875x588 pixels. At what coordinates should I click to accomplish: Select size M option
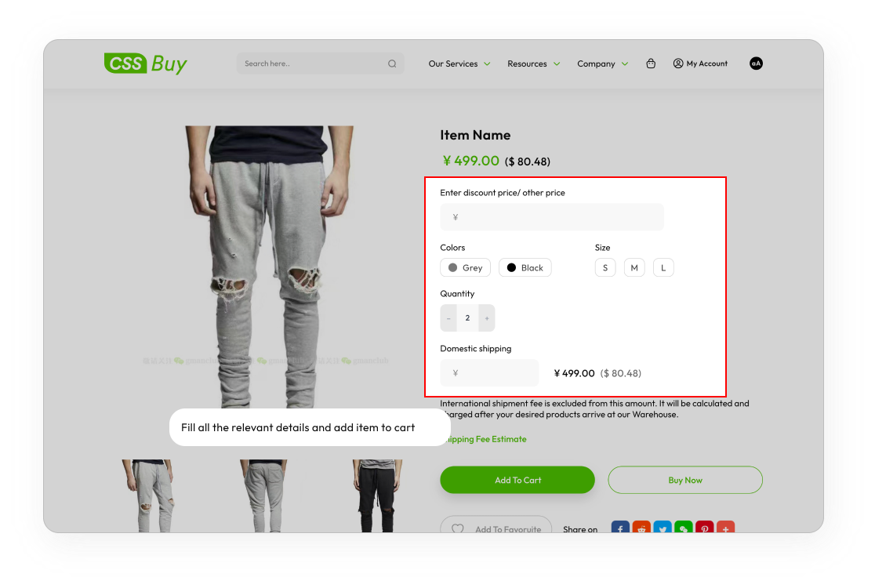(634, 268)
